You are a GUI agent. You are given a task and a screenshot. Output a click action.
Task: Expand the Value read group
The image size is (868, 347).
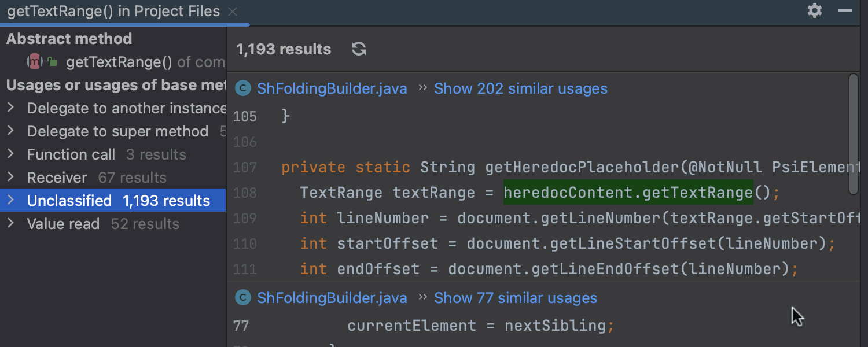pos(10,224)
